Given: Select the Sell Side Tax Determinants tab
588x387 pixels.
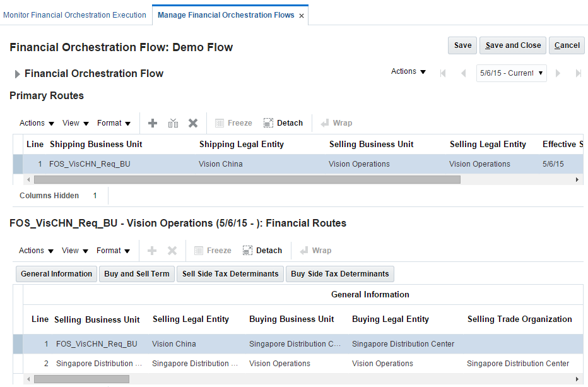Looking at the screenshot, I should click(230, 274).
